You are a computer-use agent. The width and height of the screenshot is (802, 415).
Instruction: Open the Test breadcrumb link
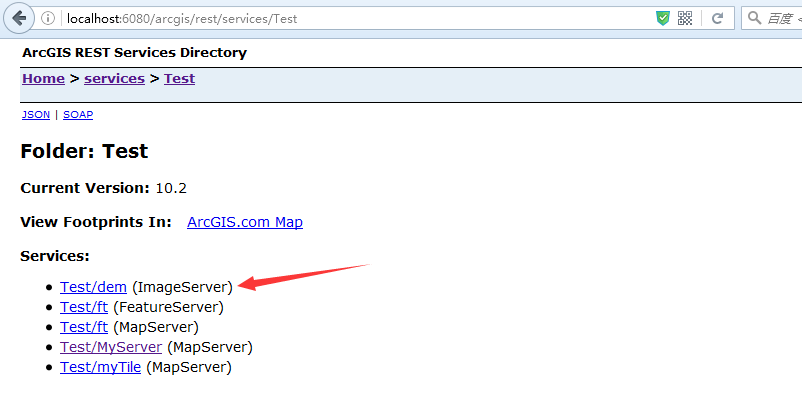180,79
